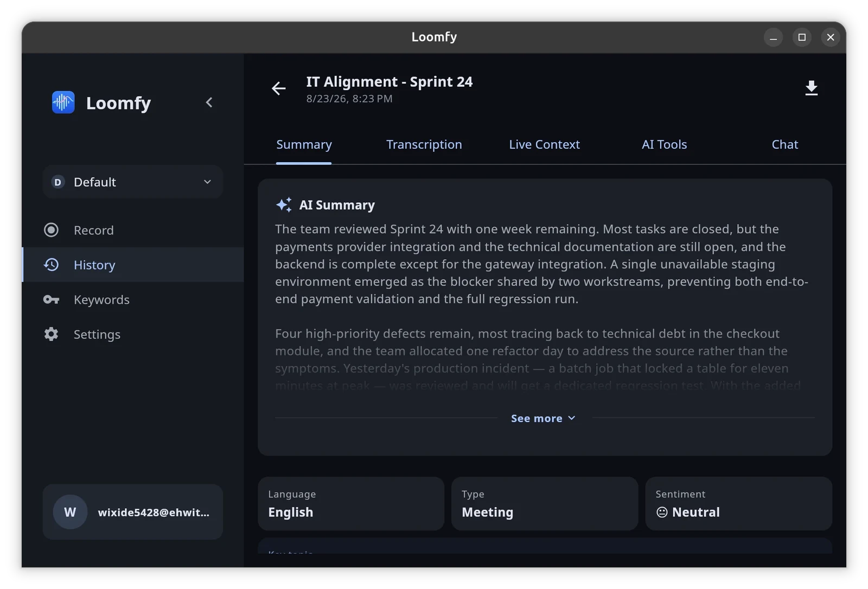Viewport: 868px width, 589px height.
Task: Open the wixide5428 account profile button
Action: click(x=133, y=512)
